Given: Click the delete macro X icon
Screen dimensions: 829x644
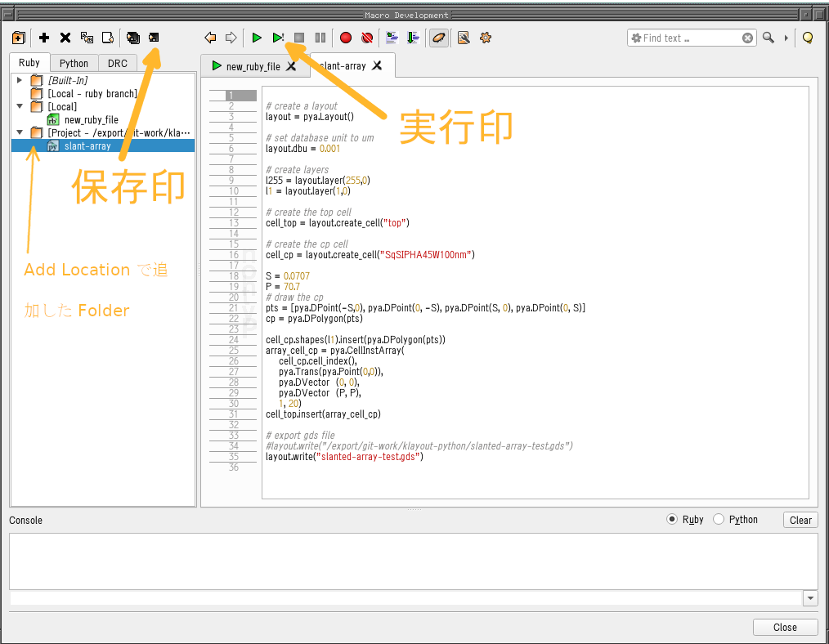Looking at the screenshot, I should pos(65,38).
